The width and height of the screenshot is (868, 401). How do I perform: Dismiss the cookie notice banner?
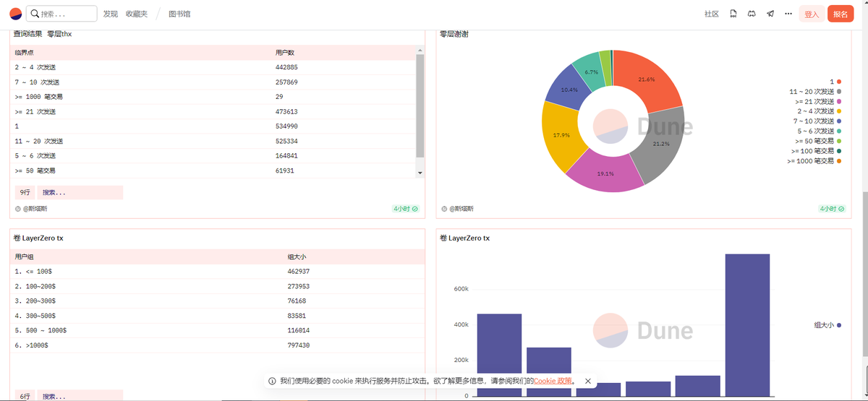pyautogui.click(x=588, y=381)
